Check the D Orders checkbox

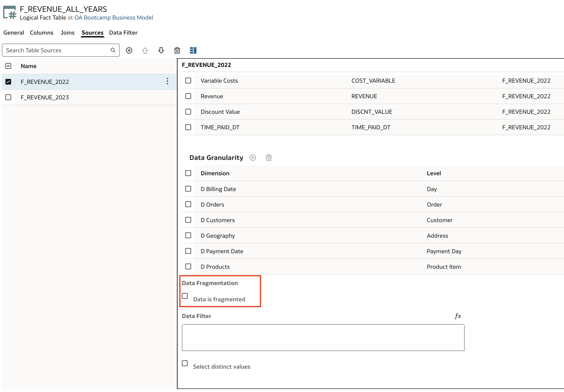(x=188, y=204)
